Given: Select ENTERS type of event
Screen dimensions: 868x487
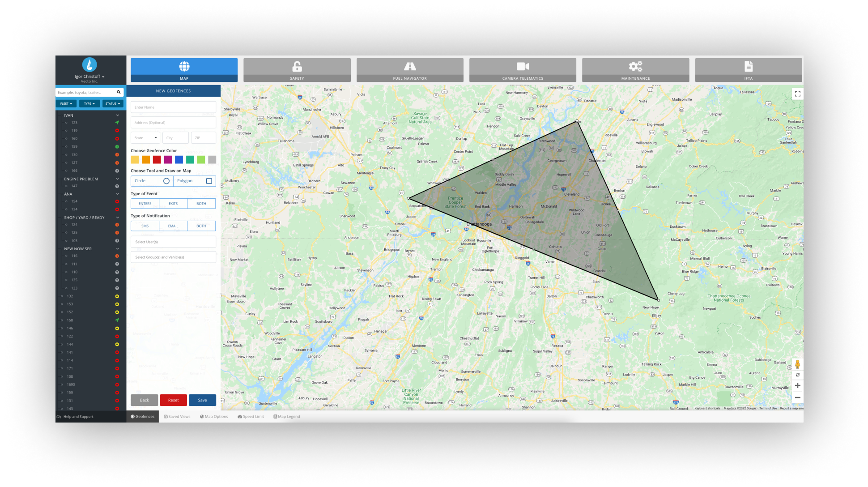Looking at the screenshot, I should 145,203.
